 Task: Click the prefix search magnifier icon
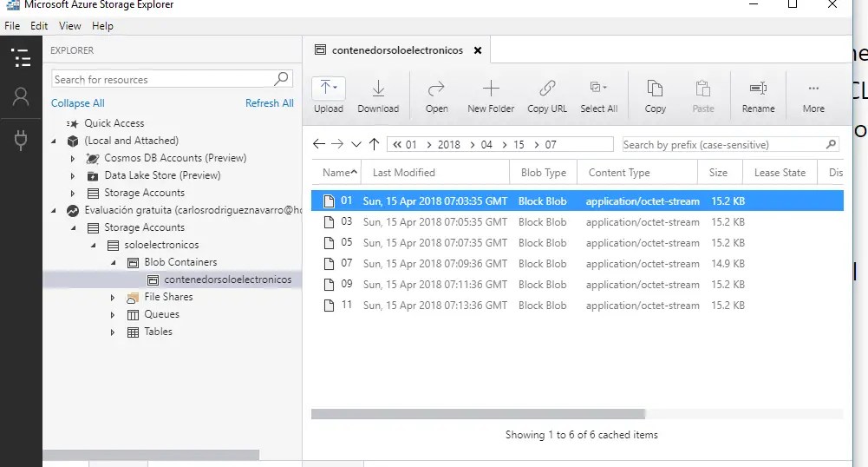click(x=831, y=145)
